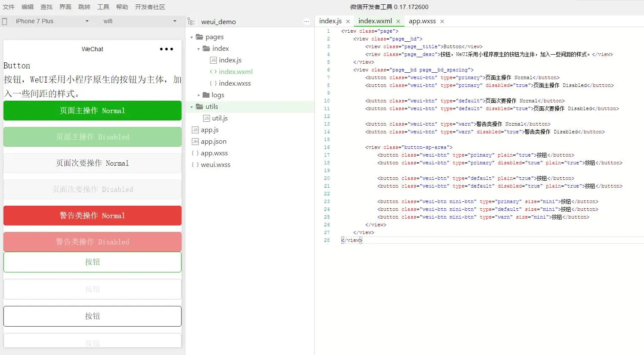Open the WeChat simulator's three-dot menu

click(x=166, y=49)
